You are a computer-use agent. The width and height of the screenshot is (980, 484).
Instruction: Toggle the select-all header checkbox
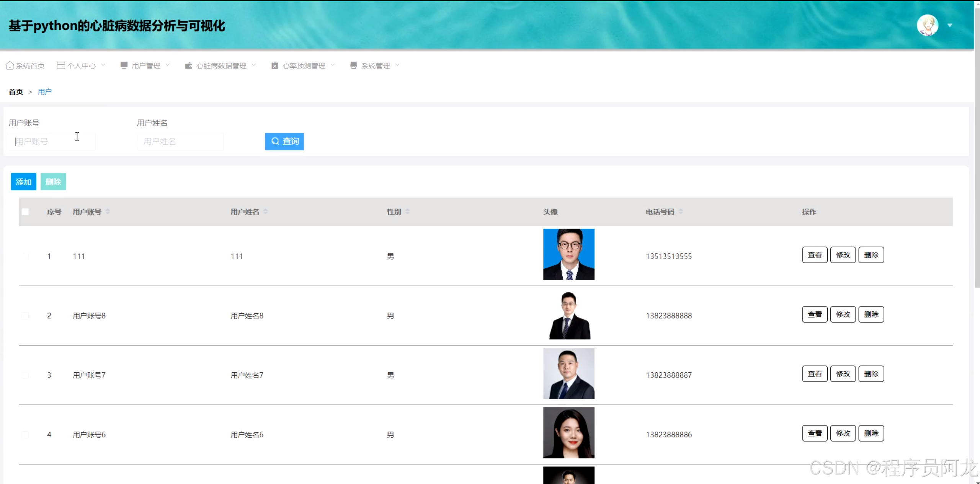25,212
